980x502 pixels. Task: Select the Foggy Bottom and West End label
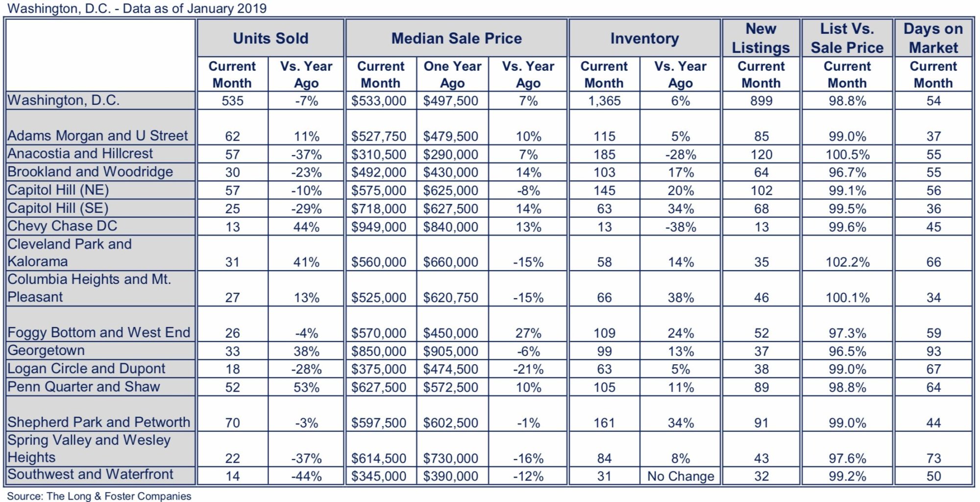click(x=99, y=332)
